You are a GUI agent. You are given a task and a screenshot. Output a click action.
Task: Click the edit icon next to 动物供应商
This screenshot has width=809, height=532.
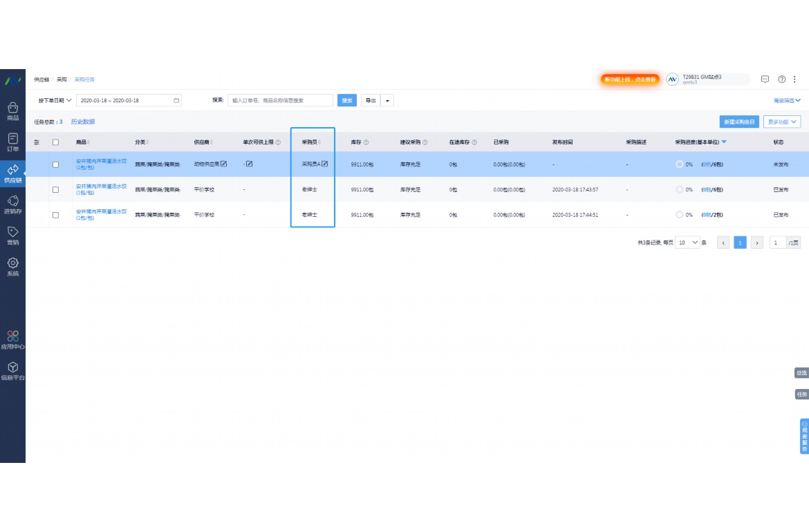223,164
